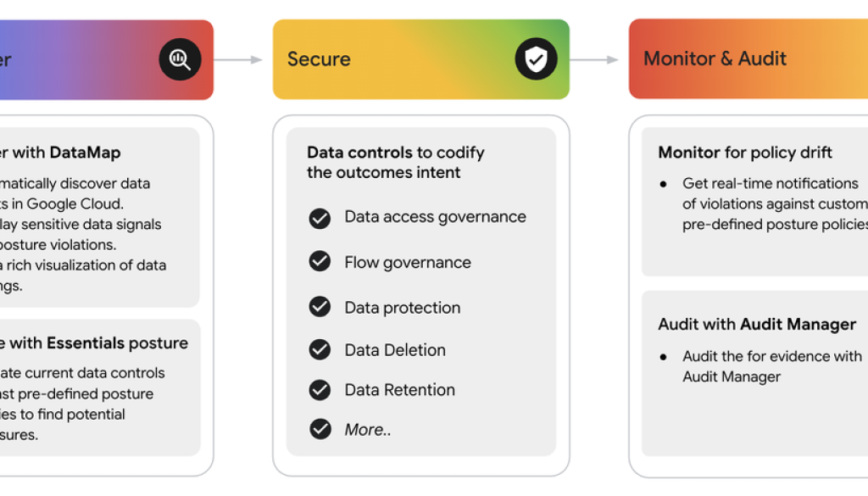Click the arrow pointing to the Secure box

coord(238,59)
